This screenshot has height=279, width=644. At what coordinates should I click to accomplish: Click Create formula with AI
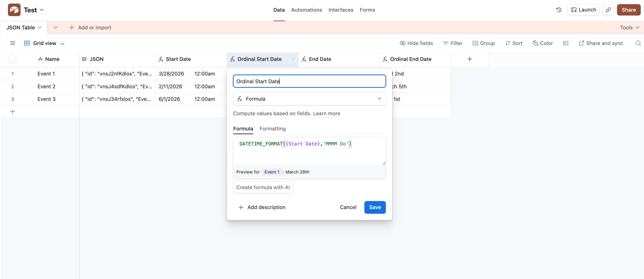pos(263,187)
